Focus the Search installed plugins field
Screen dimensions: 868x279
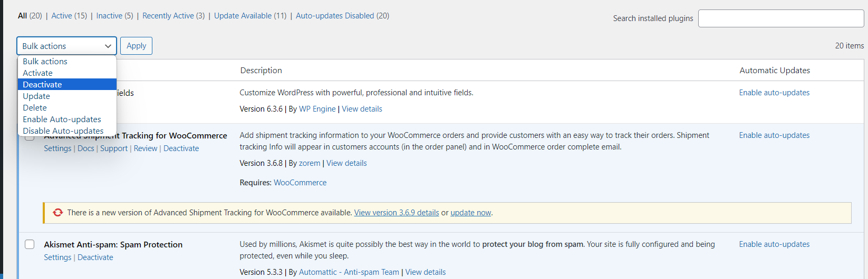(x=781, y=18)
